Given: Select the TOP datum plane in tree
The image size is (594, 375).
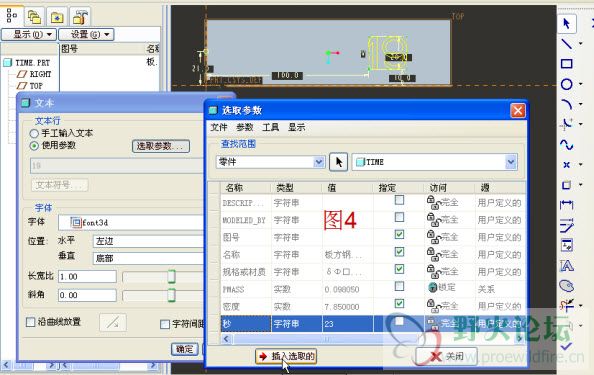Looking at the screenshot, I should click(36, 86).
